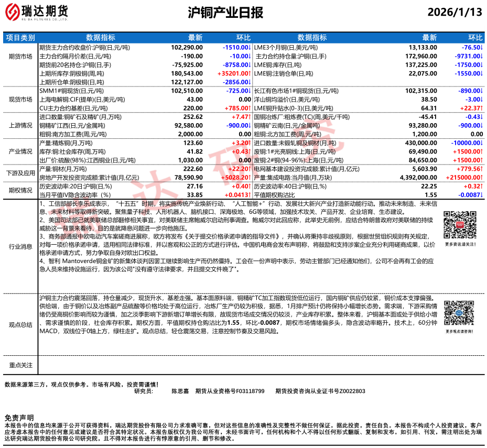Click the qualification number F03118799
The height and width of the screenshot is (448, 487).
pos(248,391)
